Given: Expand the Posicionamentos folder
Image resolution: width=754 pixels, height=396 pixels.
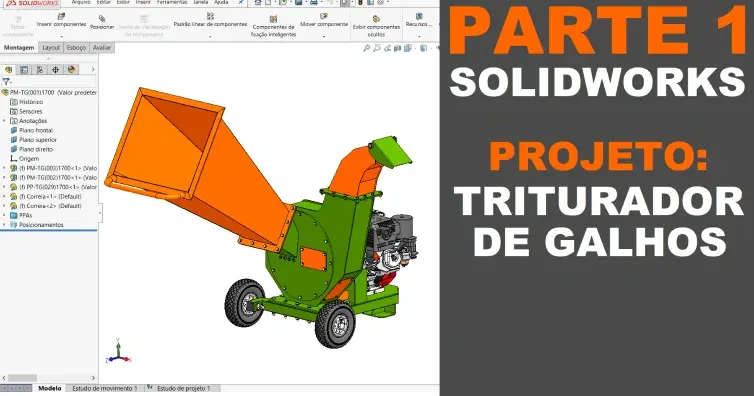Looking at the screenshot, I should [4, 225].
